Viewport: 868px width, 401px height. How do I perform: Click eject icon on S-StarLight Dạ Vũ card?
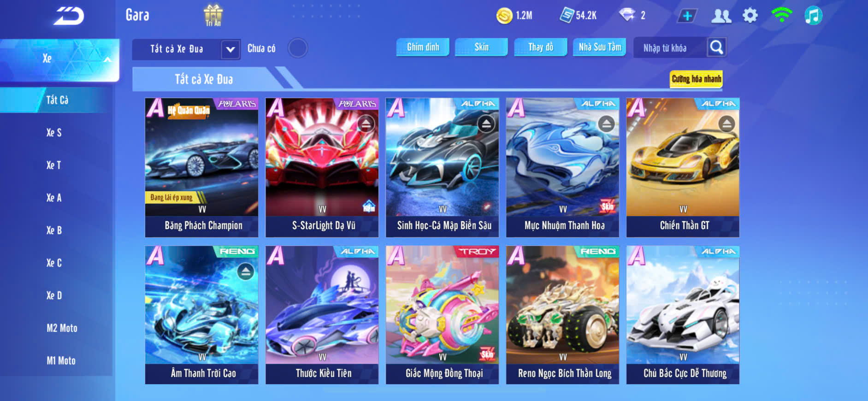pyautogui.click(x=366, y=124)
